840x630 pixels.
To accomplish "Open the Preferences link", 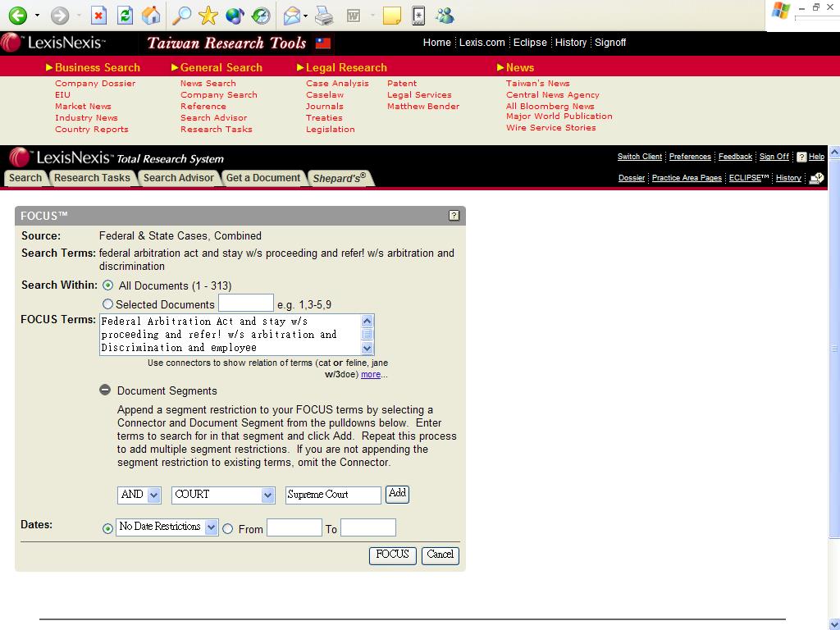I will point(690,157).
